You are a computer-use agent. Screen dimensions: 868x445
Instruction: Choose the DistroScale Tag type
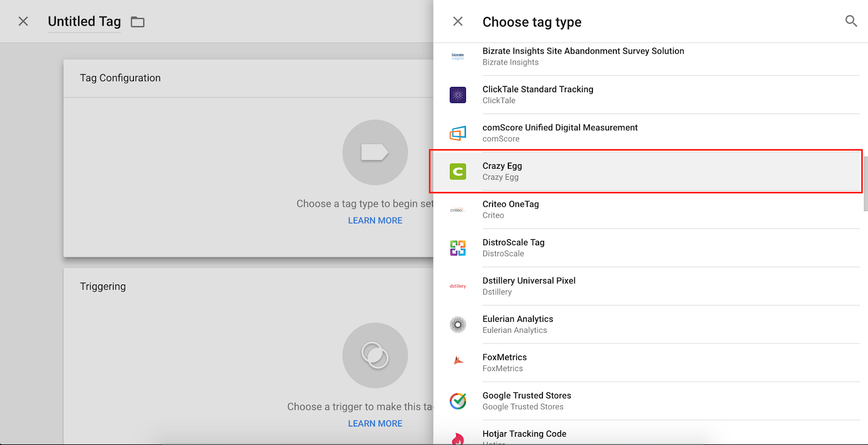tap(647, 248)
